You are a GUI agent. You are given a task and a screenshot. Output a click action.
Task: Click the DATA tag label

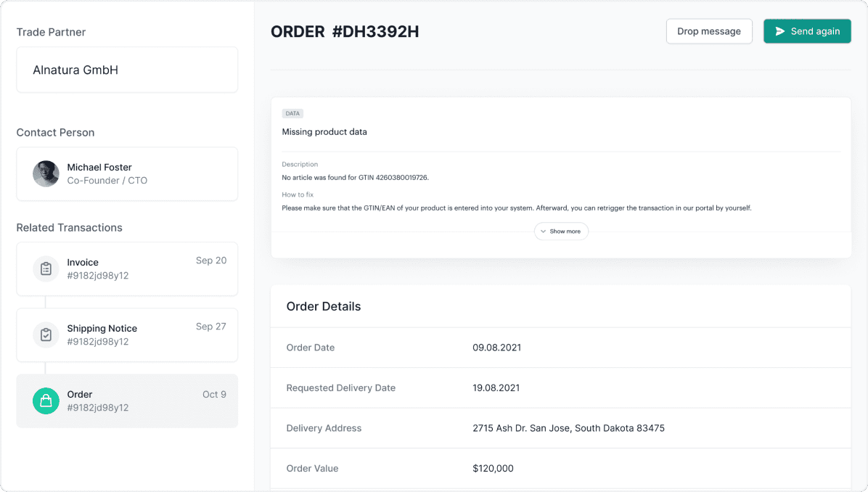(x=292, y=114)
